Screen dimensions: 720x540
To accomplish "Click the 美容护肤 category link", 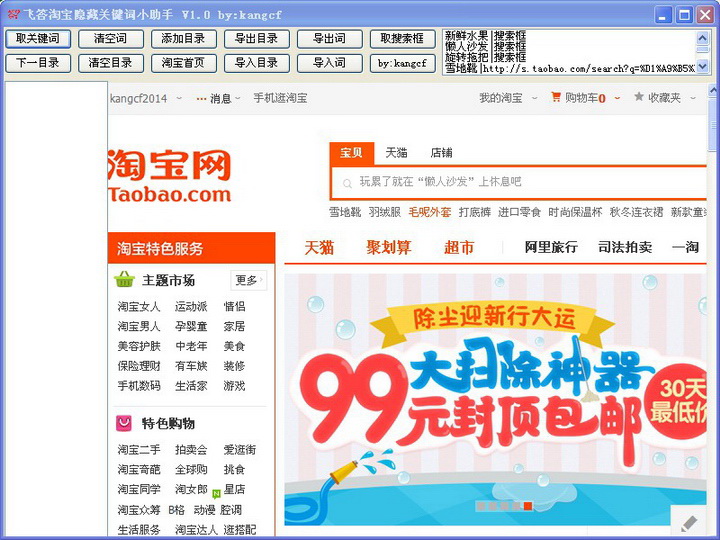I will (139, 346).
